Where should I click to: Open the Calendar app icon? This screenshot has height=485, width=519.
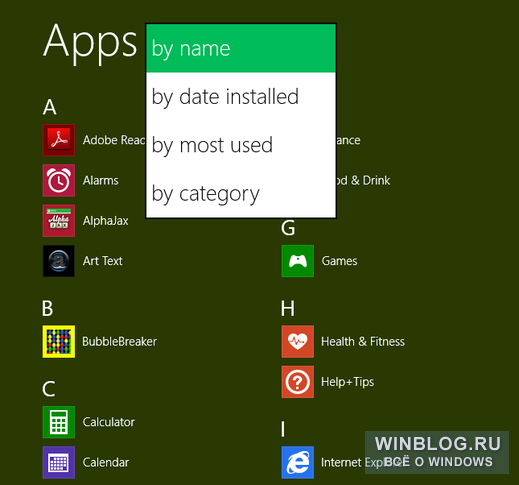click(x=59, y=462)
